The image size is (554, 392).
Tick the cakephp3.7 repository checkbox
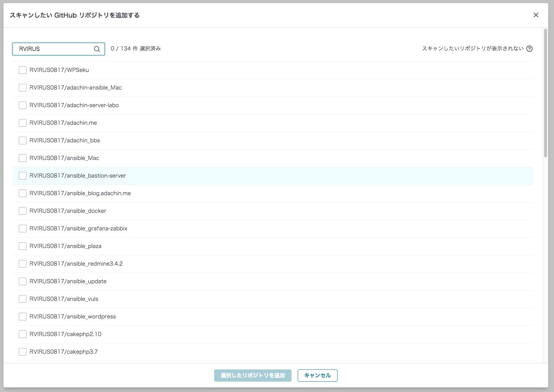coord(23,352)
